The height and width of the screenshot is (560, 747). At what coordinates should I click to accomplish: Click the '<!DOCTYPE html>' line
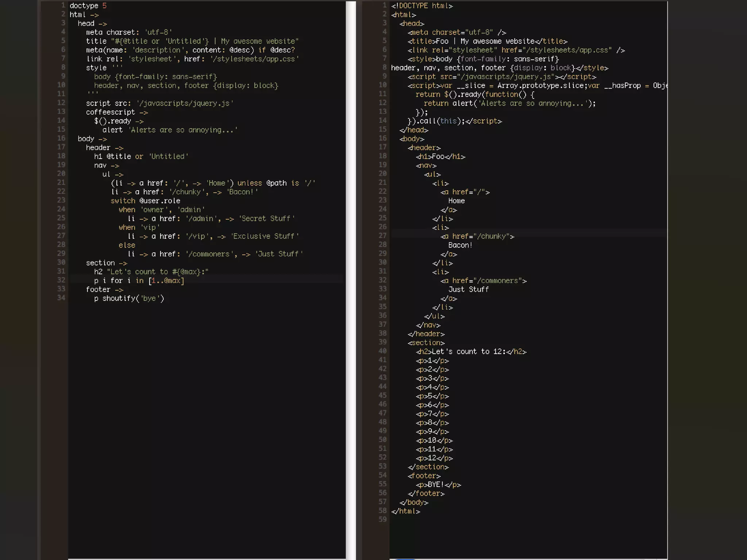(422, 6)
